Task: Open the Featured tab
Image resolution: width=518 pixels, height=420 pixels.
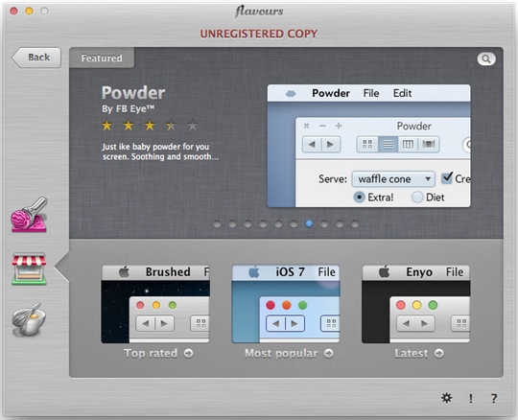Action: click(102, 58)
